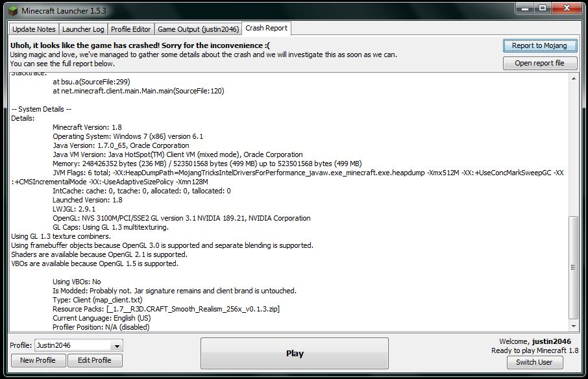This screenshot has width=588, height=379.
Task: Click the crash report scrollbar up arrow
Action: 573,79
